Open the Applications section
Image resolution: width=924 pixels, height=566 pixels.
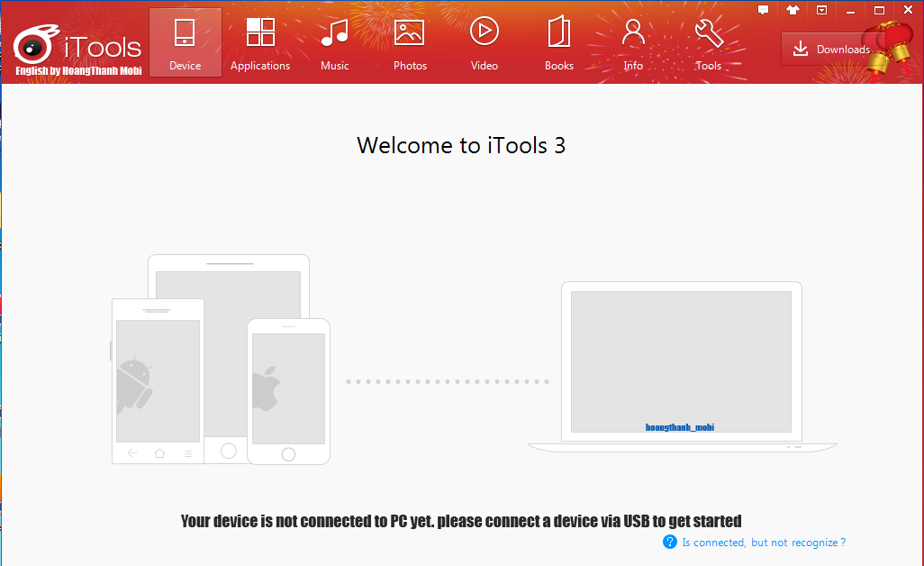pyautogui.click(x=260, y=42)
